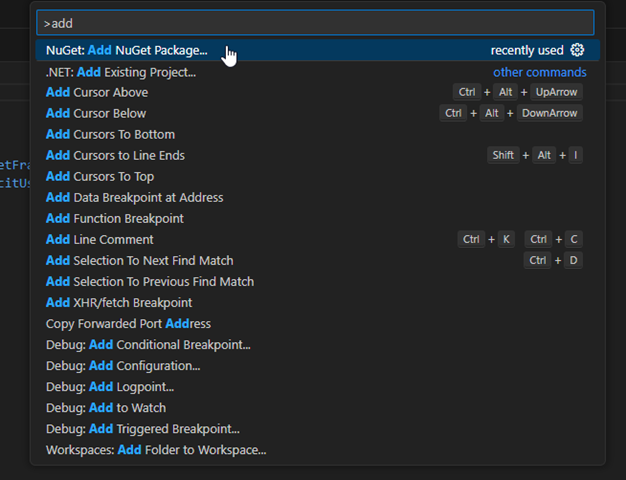
Task: Click the gear icon beside recently used
Action: [577, 50]
